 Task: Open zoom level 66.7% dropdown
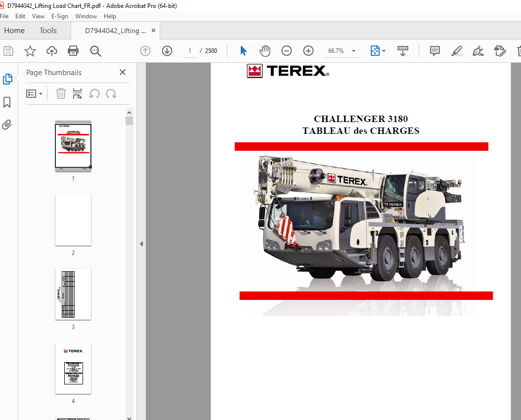(353, 51)
